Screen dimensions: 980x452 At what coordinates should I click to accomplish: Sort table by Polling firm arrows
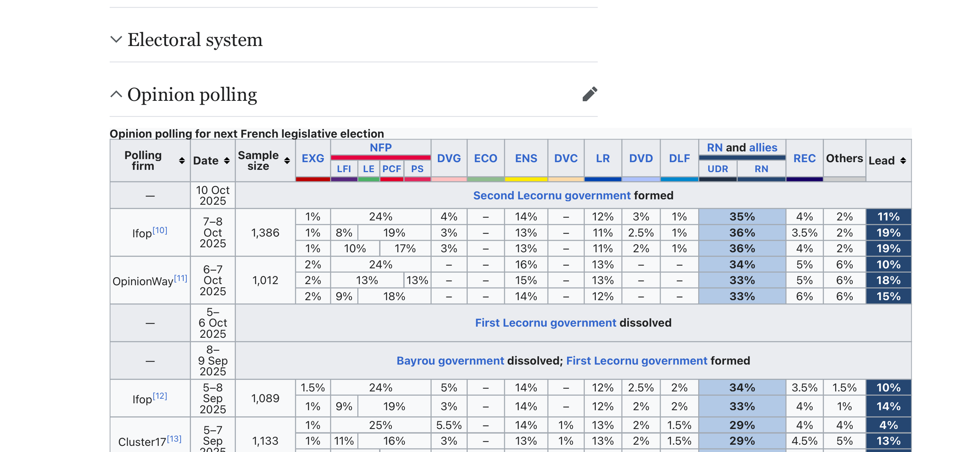(x=182, y=161)
